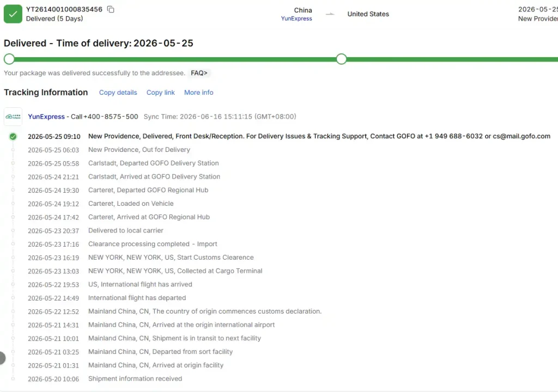Click timestamp 2026-05-23 20:37

[53, 231]
